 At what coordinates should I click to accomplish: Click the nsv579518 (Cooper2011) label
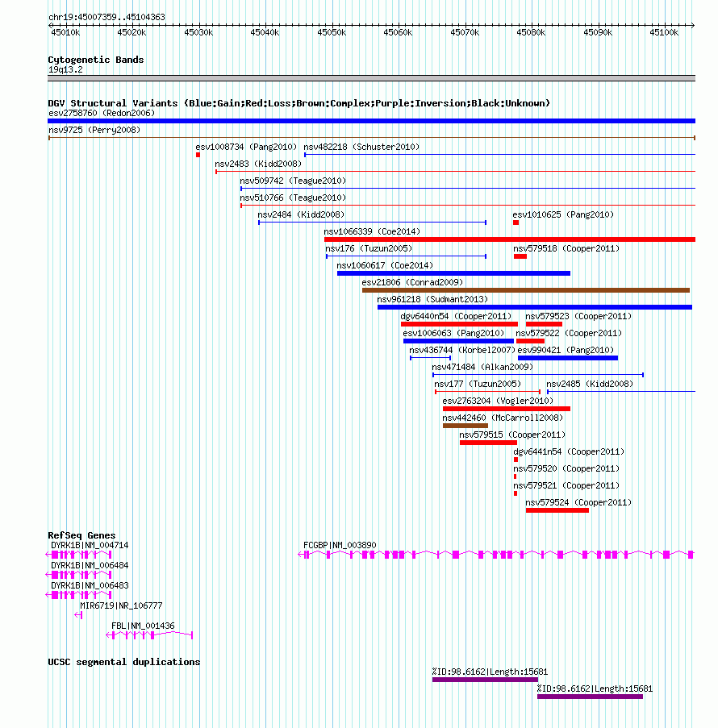[x=566, y=249]
